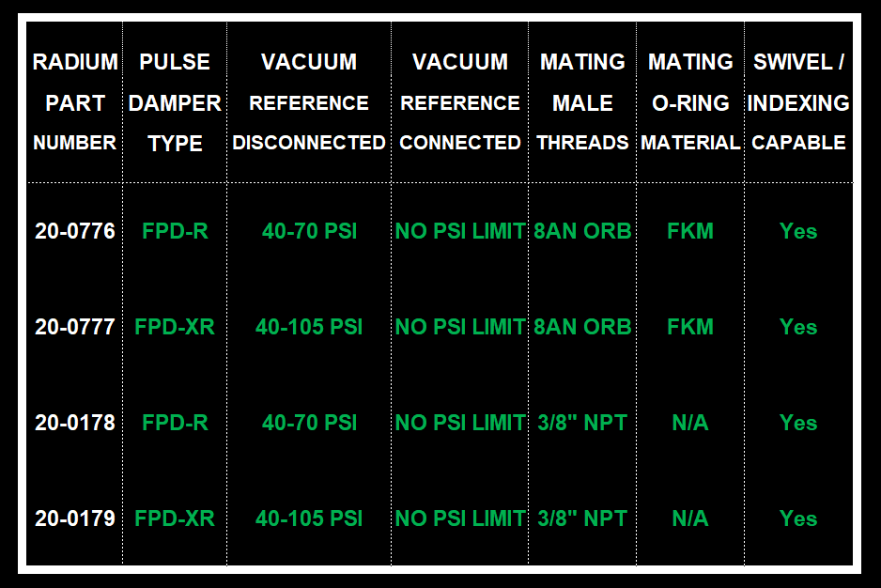Click 8AN ORB in the 20-0777 row
Viewport: 881px width, 588px height.
(582, 327)
